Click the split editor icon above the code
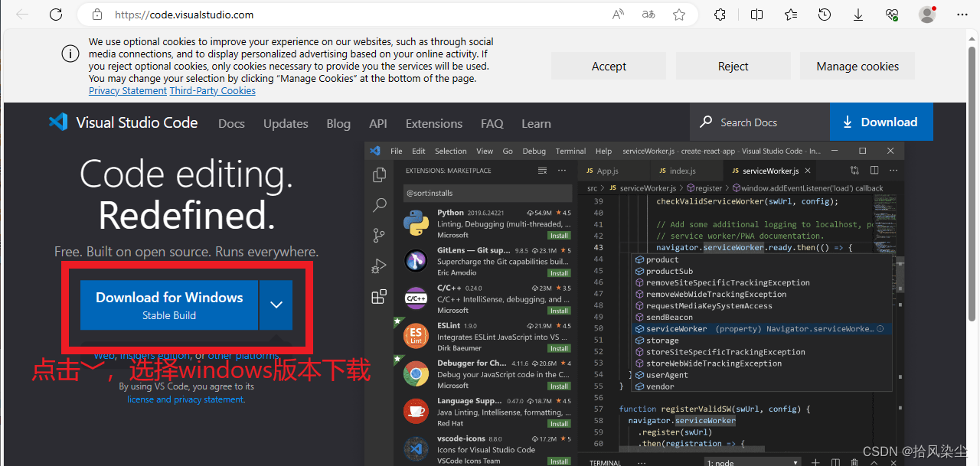This screenshot has height=466, width=980. pyautogui.click(x=874, y=170)
